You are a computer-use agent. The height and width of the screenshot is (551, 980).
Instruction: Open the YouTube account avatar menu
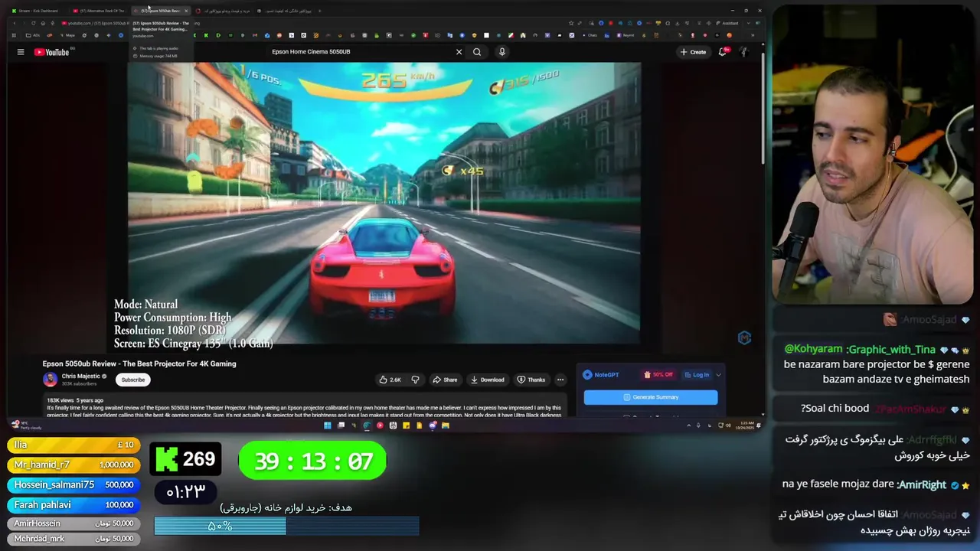[x=743, y=52]
